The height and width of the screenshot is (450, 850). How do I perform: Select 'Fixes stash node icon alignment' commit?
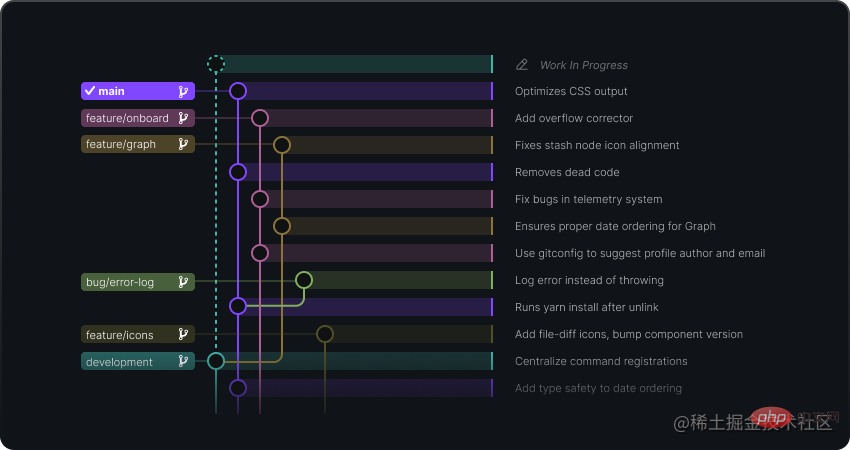(597, 146)
